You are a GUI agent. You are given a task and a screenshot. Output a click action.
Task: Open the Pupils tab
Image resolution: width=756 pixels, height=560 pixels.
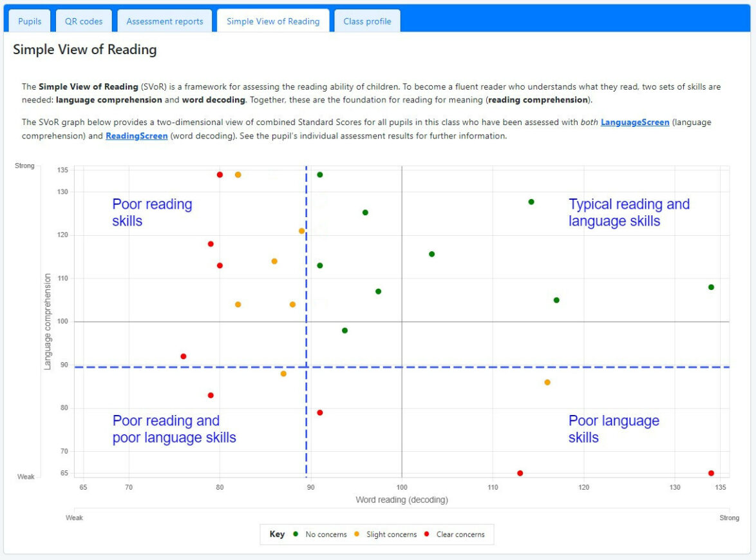pyautogui.click(x=30, y=21)
